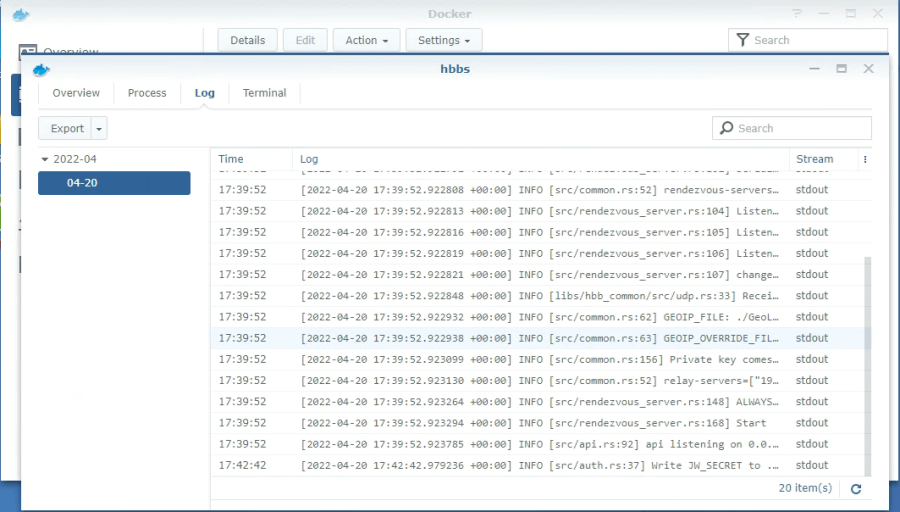Viewport: 900px width, 512px height.
Task: Click the magnifier icon in log search box
Action: click(x=726, y=128)
